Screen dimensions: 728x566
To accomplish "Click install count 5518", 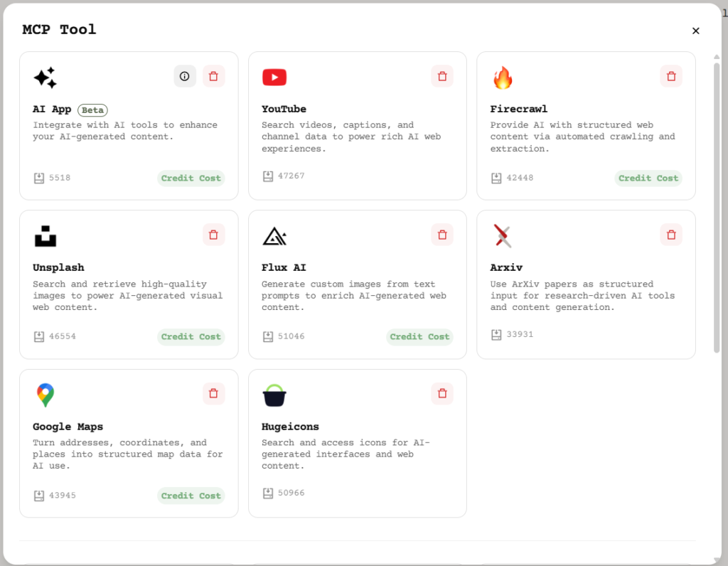I will coord(60,178).
